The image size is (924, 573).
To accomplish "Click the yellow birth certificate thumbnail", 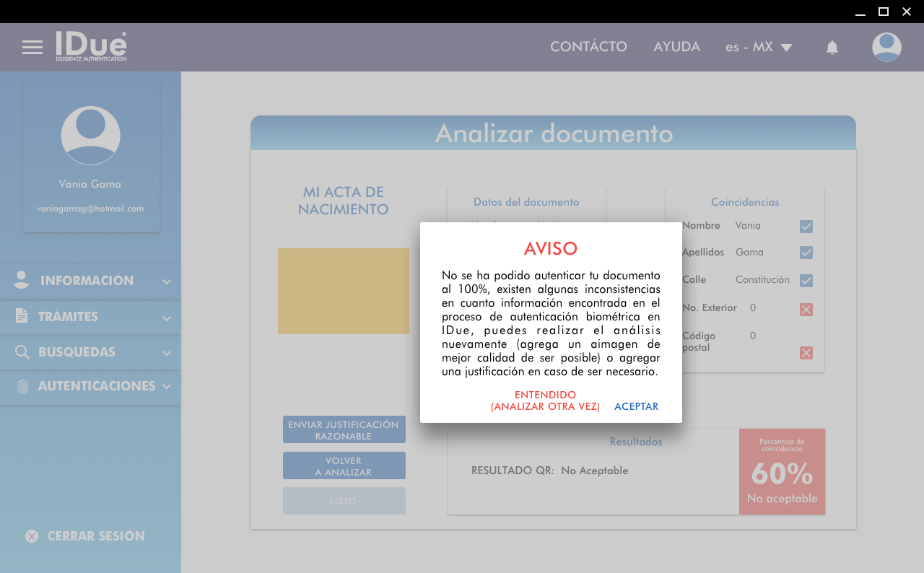I will tap(344, 291).
